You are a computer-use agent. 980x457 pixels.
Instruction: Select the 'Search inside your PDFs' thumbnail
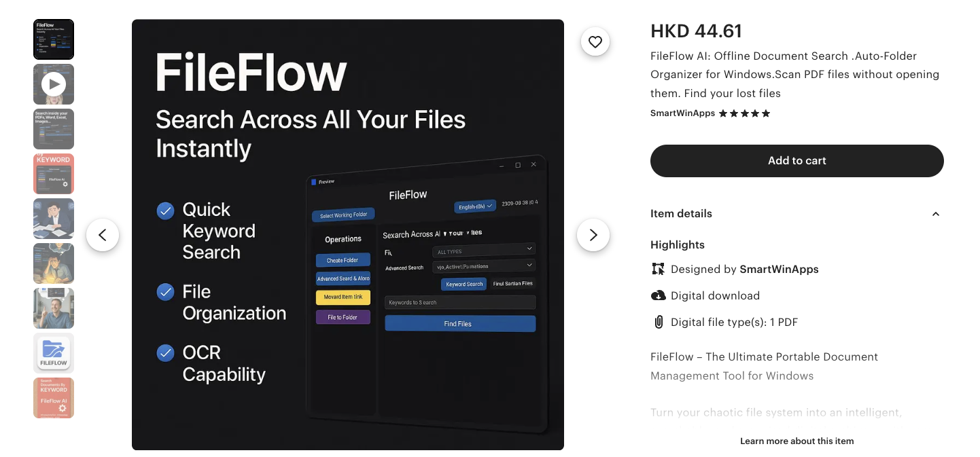(54, 129)
